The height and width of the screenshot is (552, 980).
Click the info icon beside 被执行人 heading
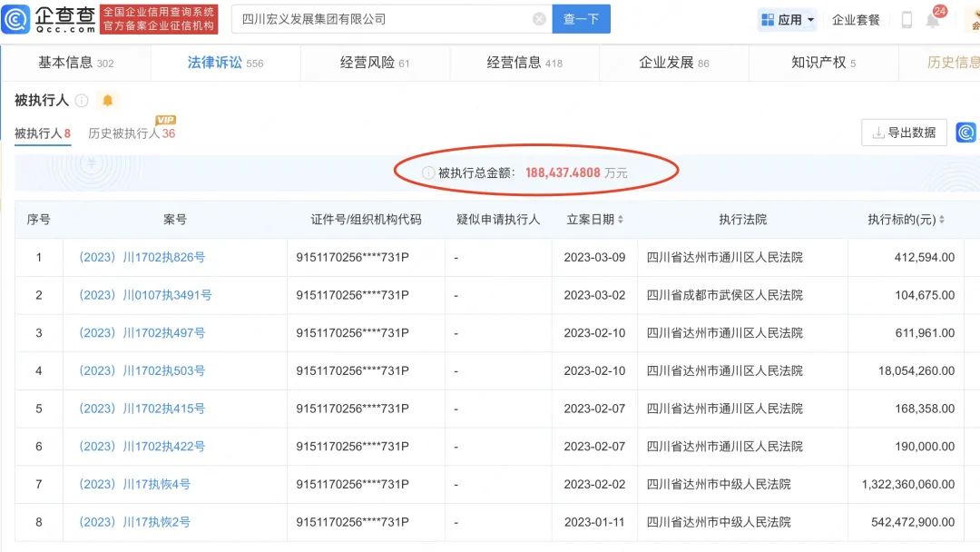pyautogui.click(x=82, y=101)
